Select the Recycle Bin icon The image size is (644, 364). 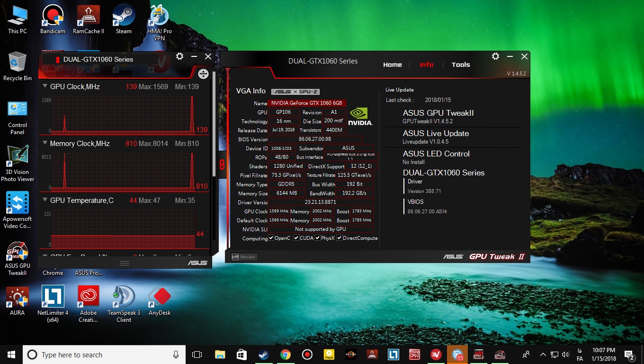(x=18, y=66)
